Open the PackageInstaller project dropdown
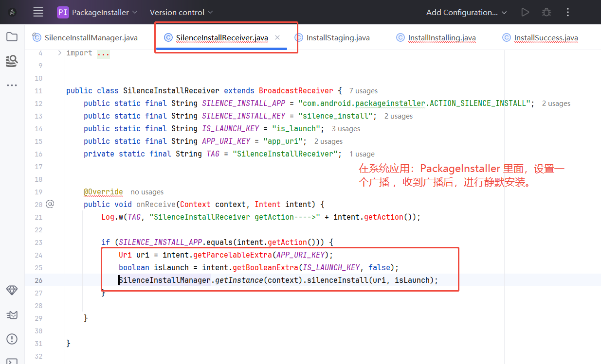 click(x=97, y=12)
